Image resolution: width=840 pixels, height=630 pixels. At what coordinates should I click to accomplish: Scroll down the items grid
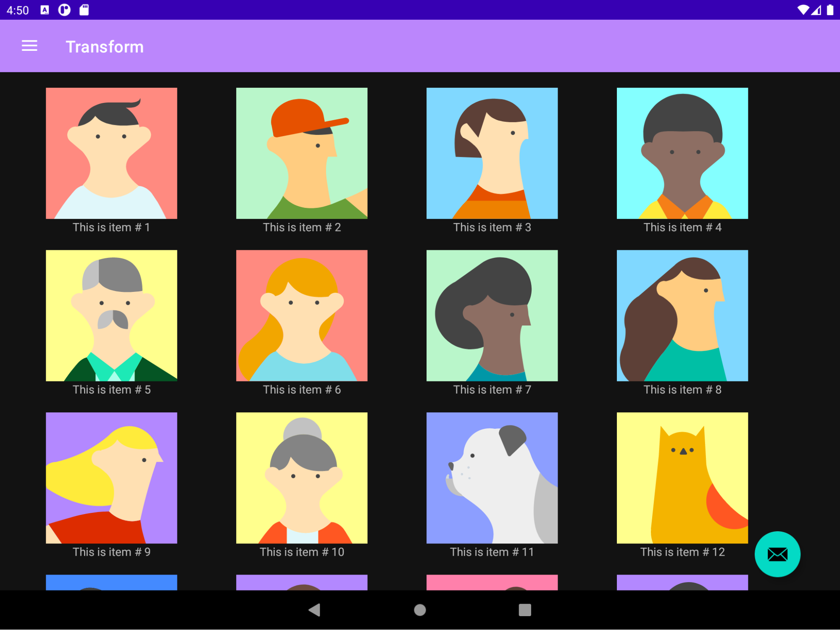[x=420, y=331]
